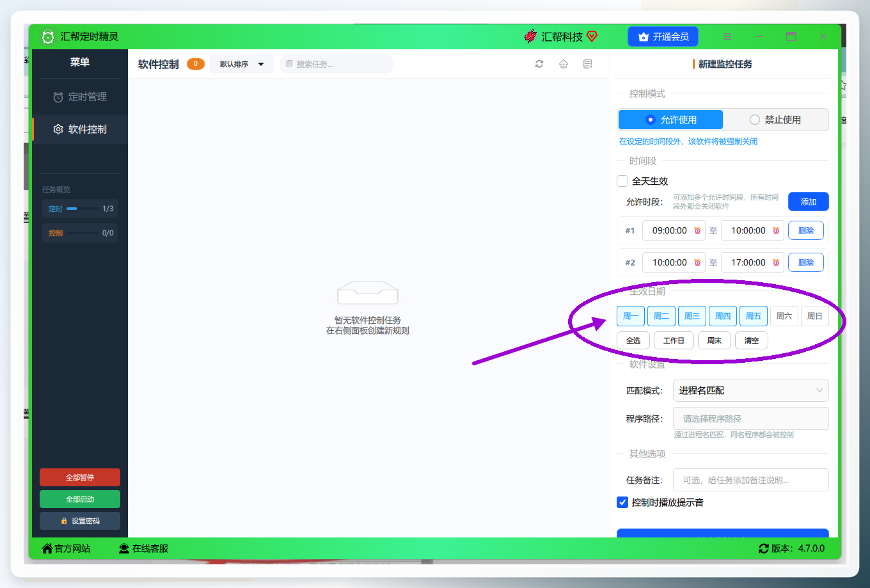
Task: Click the version refresh icon near 4.7.0.0
Action: point(764,548)
